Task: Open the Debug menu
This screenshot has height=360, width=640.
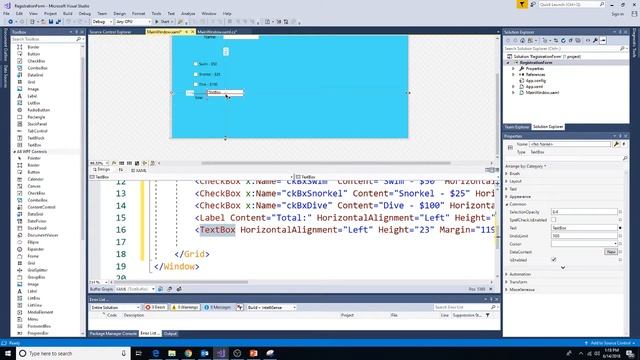Action: pos(84,13)
